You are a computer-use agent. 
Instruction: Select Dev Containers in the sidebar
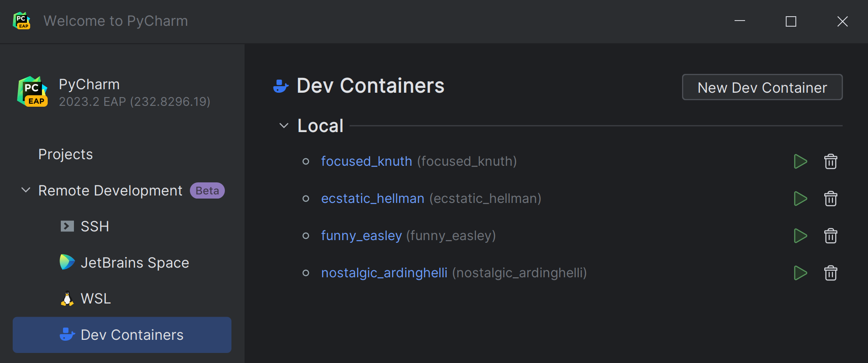(x=122, y=335)
